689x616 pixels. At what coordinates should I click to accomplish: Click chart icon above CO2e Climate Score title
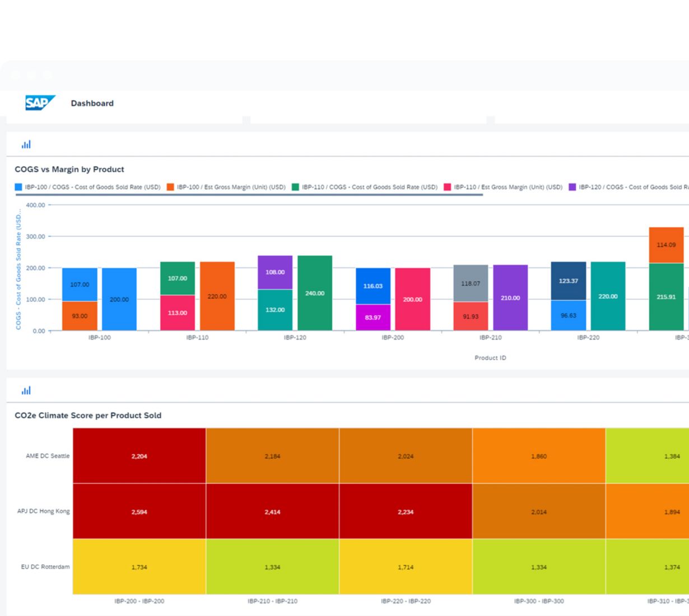pos(26,390)
